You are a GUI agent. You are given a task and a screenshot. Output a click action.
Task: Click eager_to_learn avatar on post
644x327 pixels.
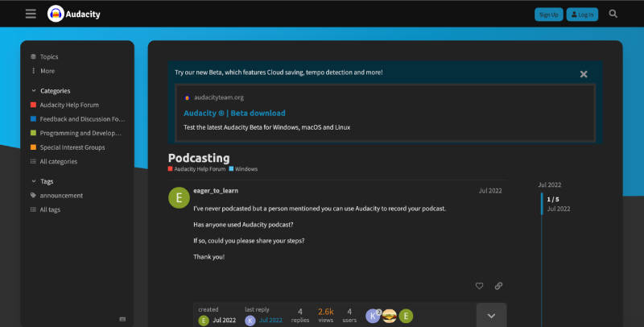179,197
